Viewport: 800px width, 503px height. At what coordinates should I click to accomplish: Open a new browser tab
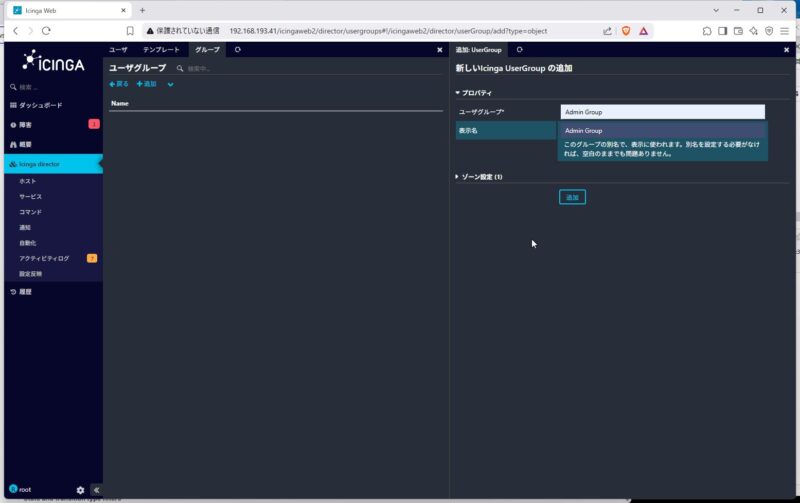[x=142, y=10]
